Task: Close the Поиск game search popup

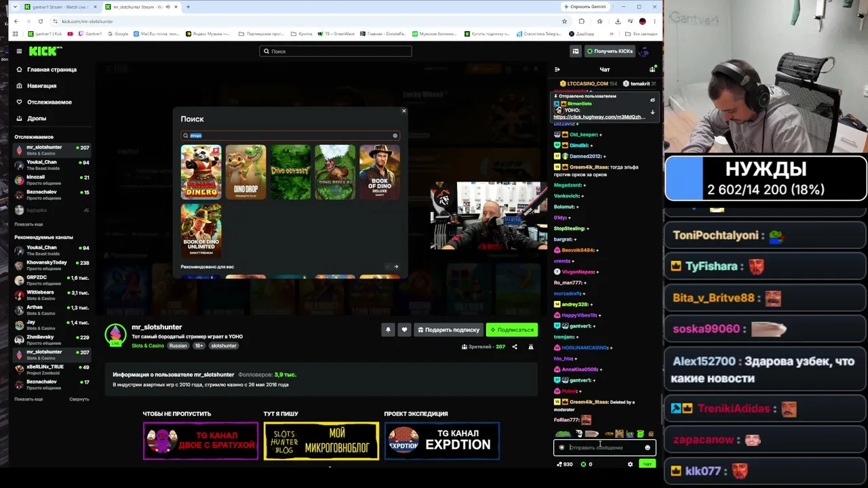Action: pyautogui.click(x=403, y=111)
